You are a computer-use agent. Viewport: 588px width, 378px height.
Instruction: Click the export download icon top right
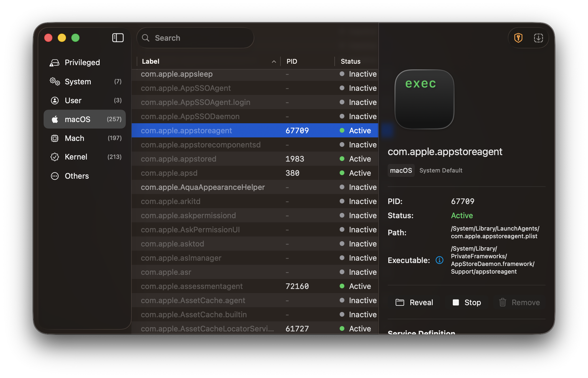coord(539,38)
